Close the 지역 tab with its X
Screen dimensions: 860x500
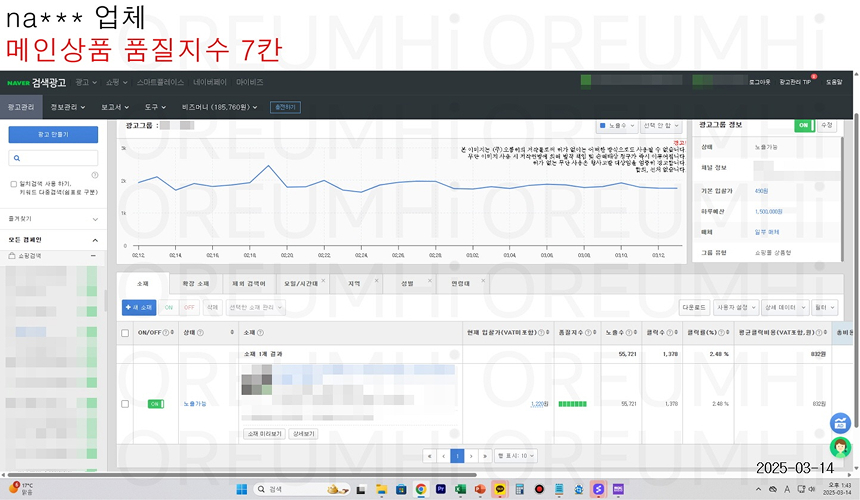click(376, 280)
